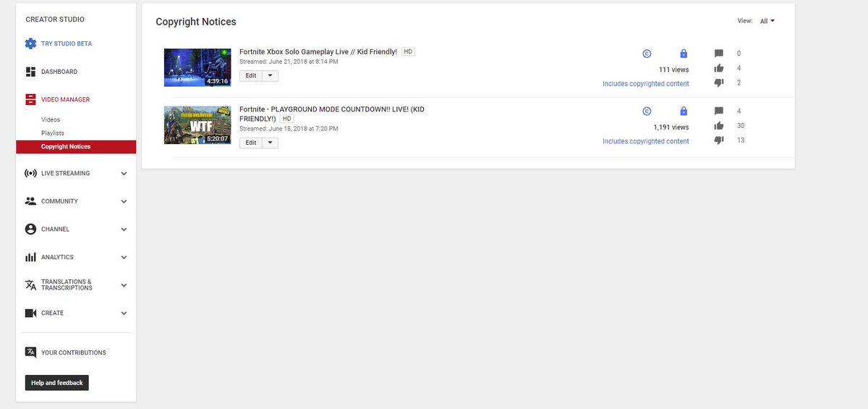Open the View All filter dropdown

tap(767, 21)
